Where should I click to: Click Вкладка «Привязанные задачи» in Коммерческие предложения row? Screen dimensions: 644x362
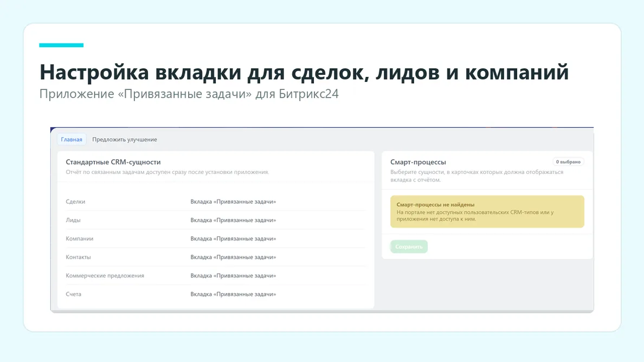pos(233,275)
